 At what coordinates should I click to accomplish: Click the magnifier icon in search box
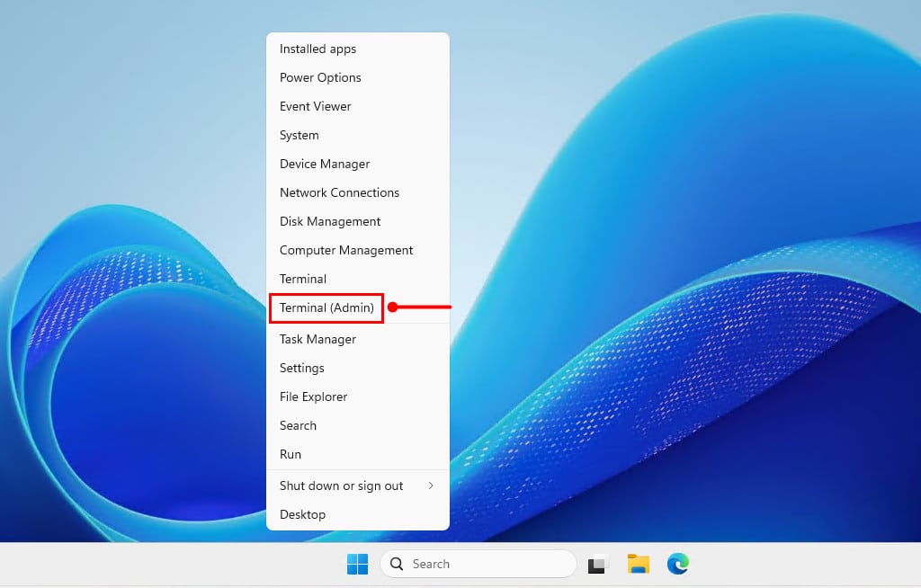[397, 564]
